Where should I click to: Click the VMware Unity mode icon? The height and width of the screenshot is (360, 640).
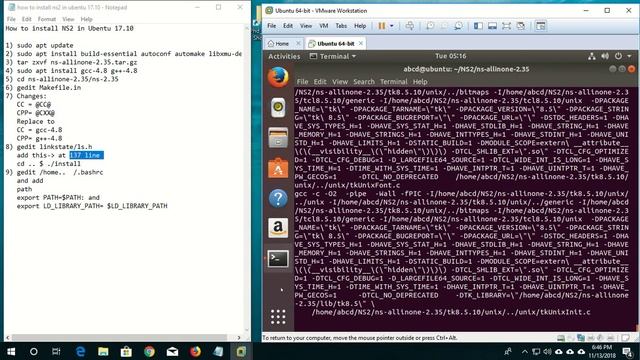click(x=521, y=26)
